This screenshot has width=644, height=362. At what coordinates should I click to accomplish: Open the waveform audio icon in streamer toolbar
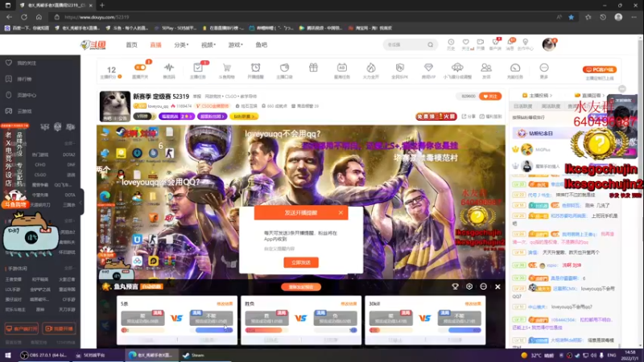tap(169, 68)
